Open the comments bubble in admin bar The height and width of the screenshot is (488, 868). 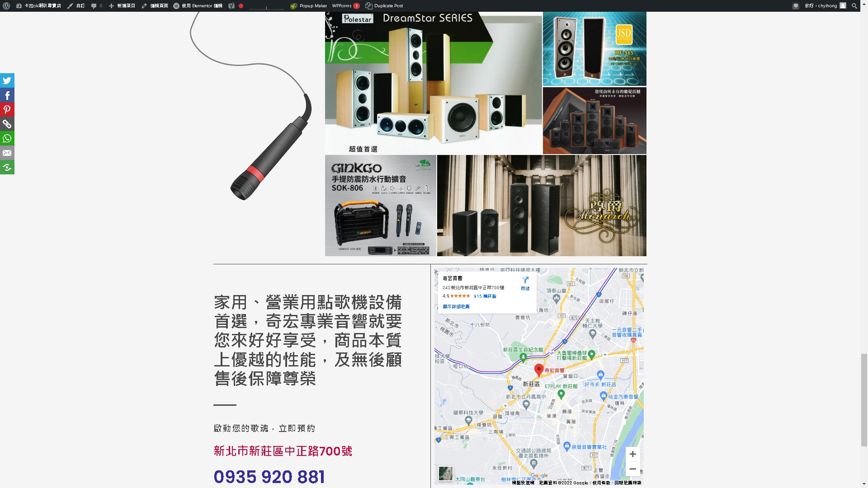pos(97,6)
